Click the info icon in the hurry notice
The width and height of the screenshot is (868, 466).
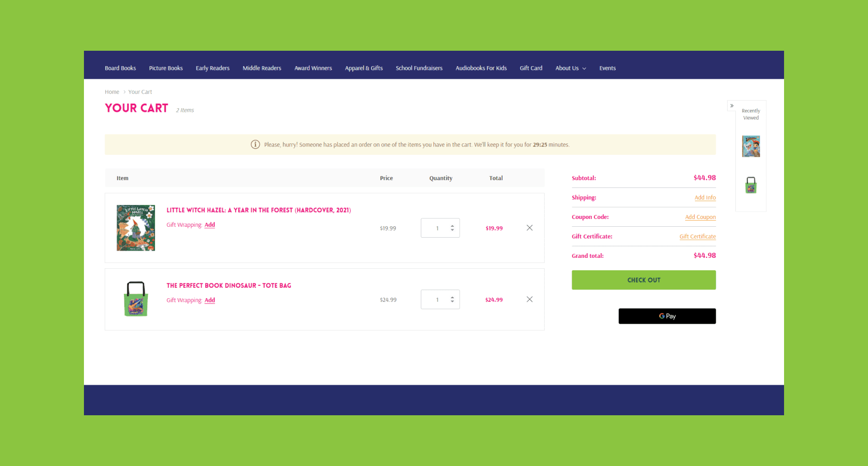[x=255, y=144]
